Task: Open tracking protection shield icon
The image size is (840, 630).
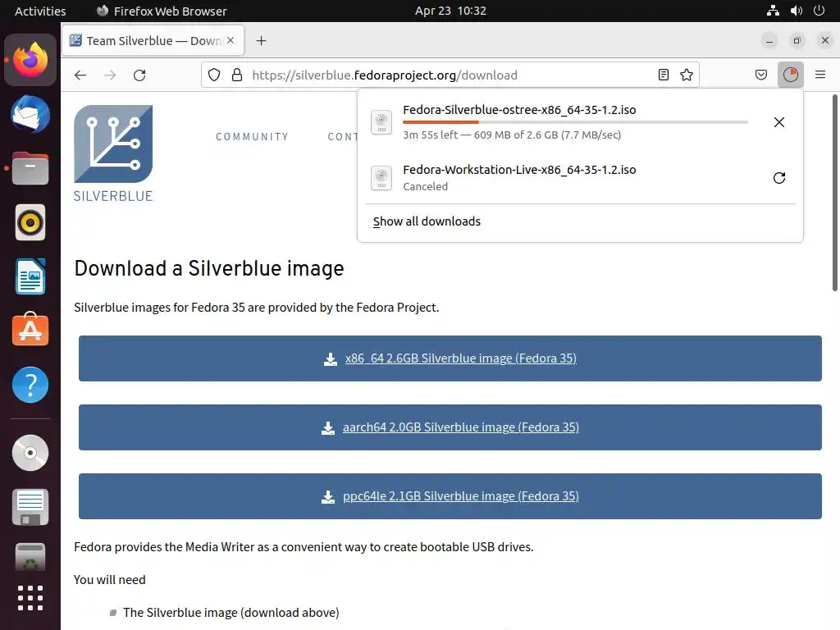Action: [x=214, y=75]
